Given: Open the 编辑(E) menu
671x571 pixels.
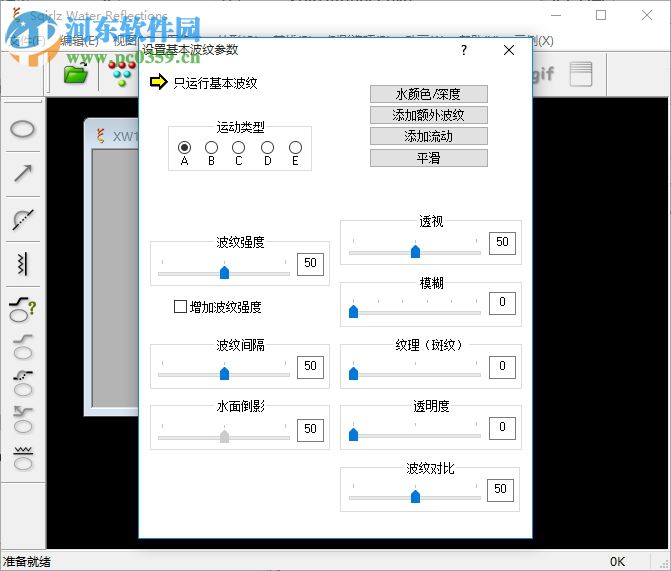Looking at the screenshot, I should 79,41.
